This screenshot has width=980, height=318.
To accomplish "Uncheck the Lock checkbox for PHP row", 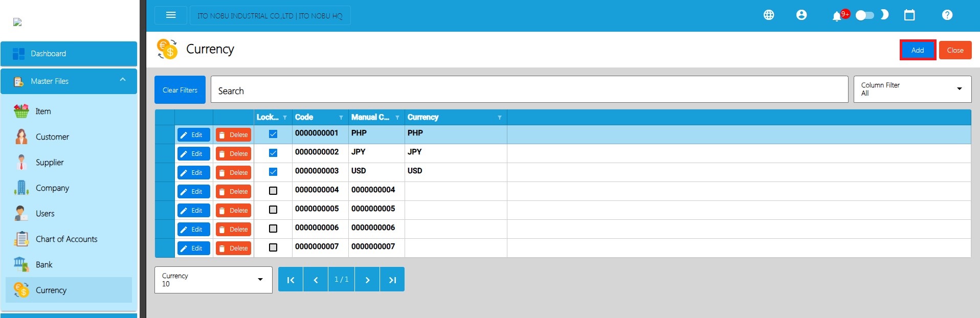I will click(273, 134).
